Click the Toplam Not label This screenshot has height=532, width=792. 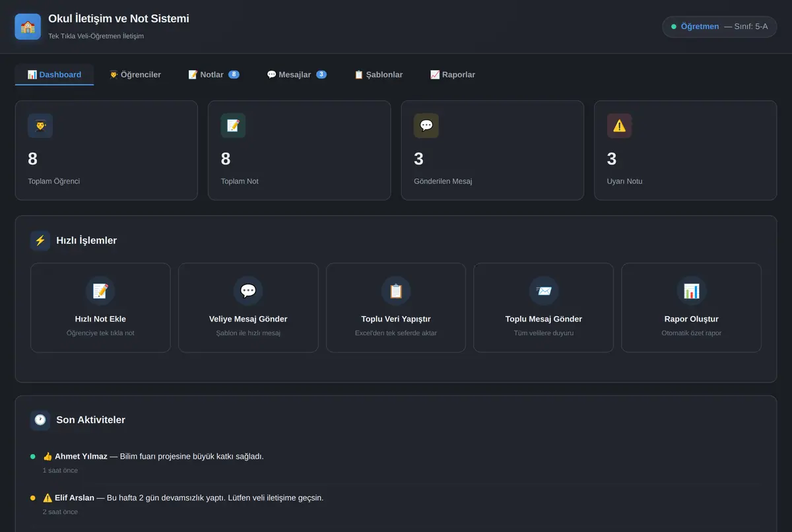(240, 181)
